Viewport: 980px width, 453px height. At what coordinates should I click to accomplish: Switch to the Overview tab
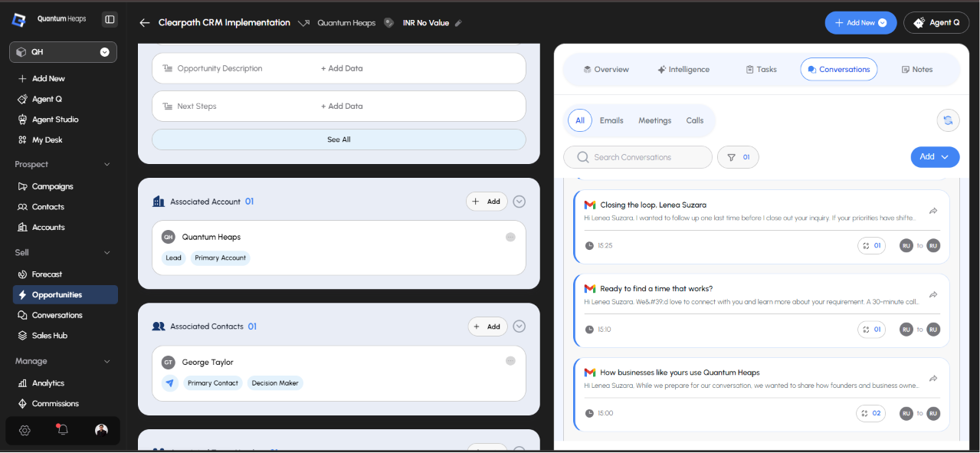[x=606, y=69]
